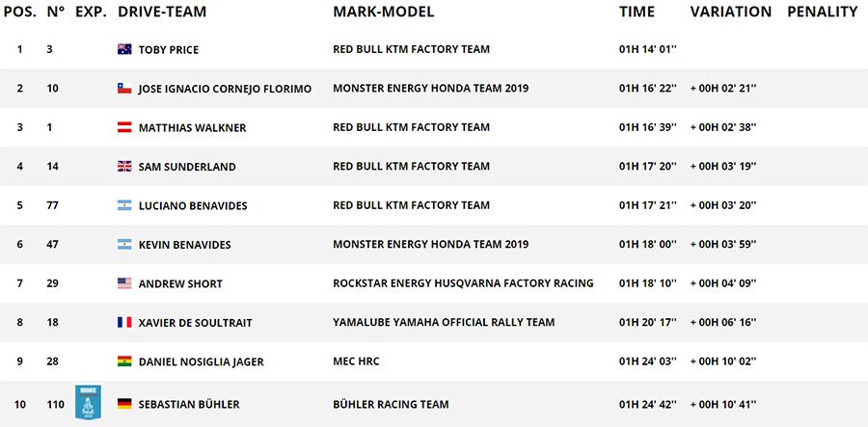868x427 pixels.
Task: Click the VARIATION column header
Action: [x=730, y=13]
